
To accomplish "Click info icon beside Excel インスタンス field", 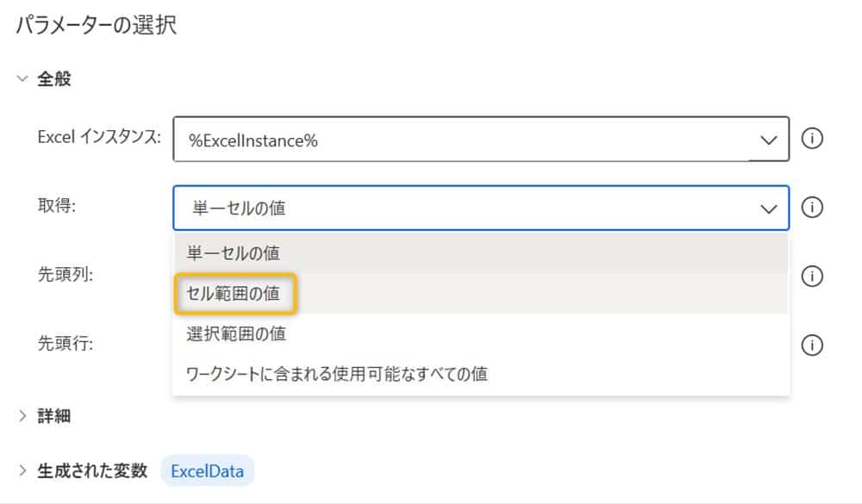I will (x=812, y=139).
